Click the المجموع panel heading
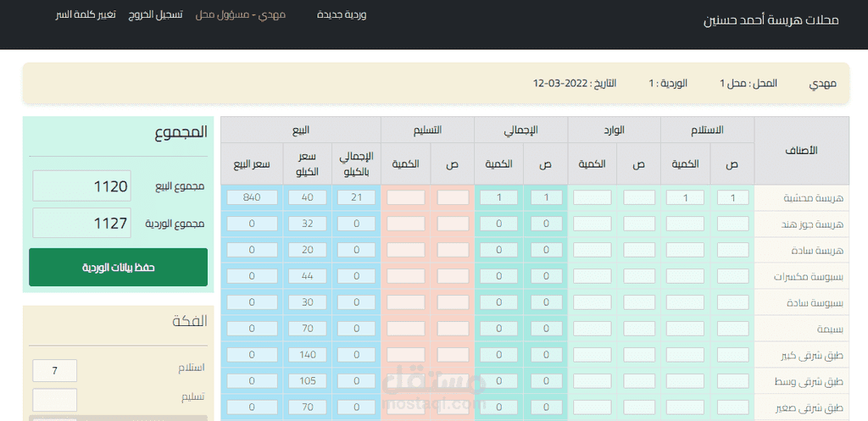868x421 pixels. point(181,133)
